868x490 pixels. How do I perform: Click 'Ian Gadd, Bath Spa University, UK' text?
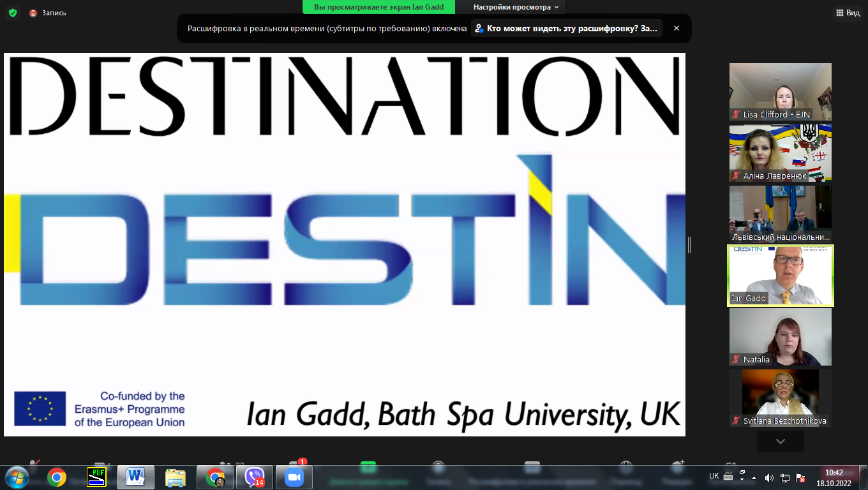click(463, 413)
